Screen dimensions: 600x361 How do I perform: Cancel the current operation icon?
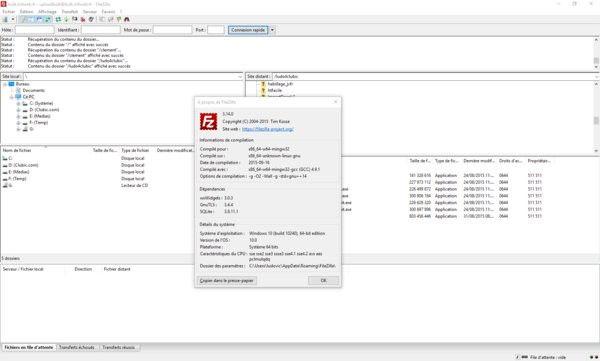coord(75,19)
